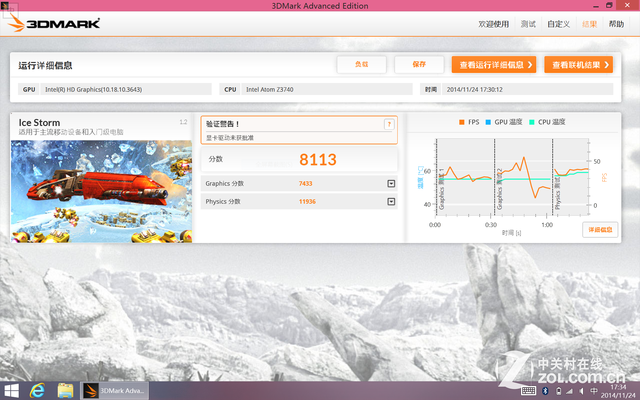Open Internet Explorer from the taskbar
Image resolution: width=640 pixels, height=400 pixels.
click(39, 389)
